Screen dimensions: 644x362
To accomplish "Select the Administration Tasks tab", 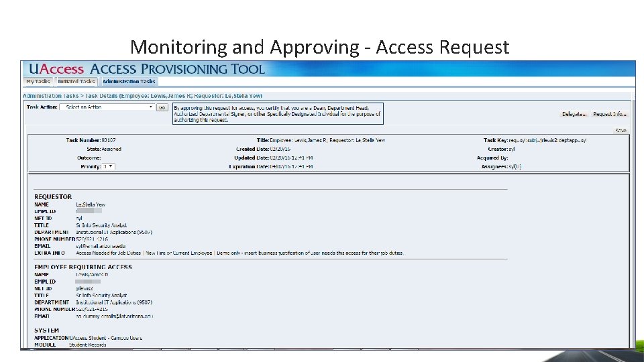I will pyautogui.click(x=129, y=81).
